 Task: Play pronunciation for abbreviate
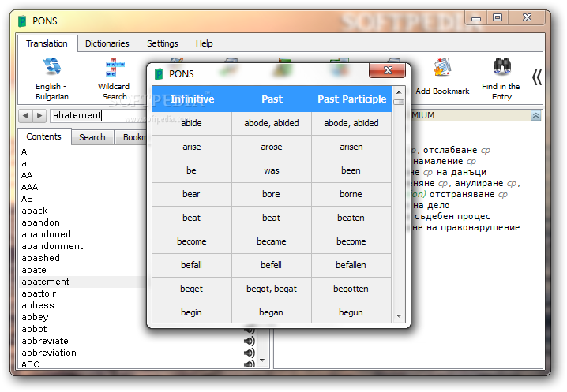click(249, 341)
